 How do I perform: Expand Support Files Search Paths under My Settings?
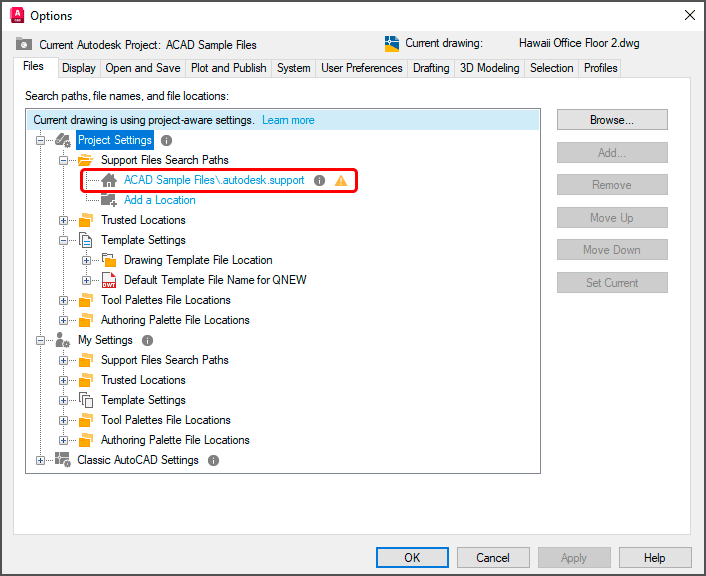coord(63,360)
